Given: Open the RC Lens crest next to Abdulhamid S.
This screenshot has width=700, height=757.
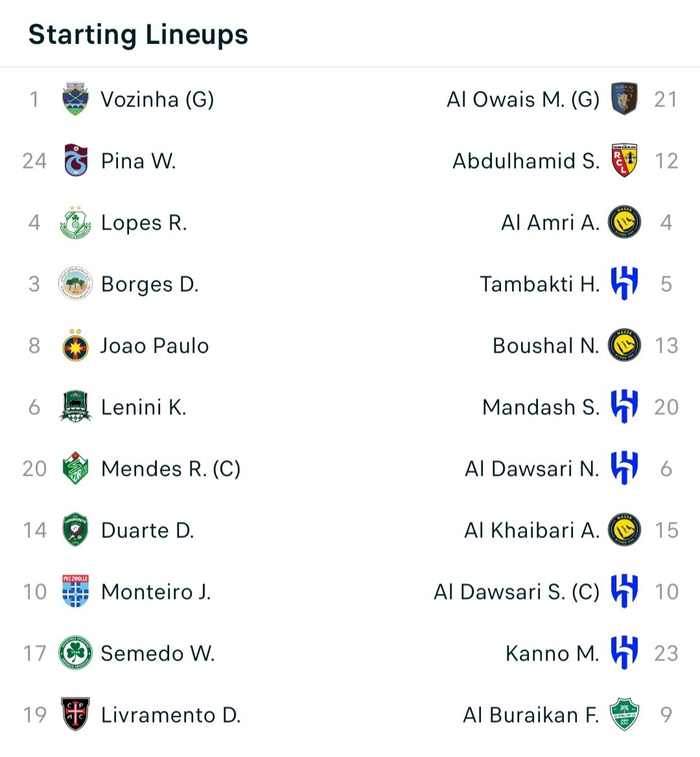Looking at the screenshot, I should pos(624,160).
